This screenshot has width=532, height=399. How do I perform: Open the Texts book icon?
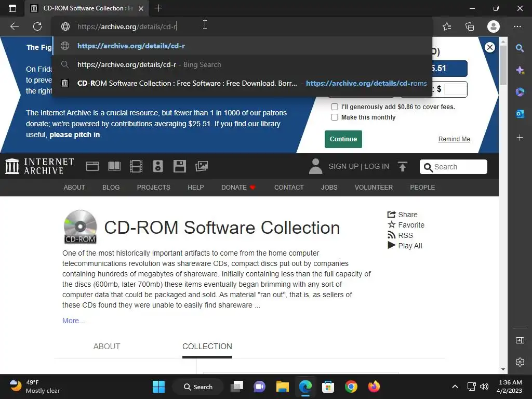coord(114,166)
